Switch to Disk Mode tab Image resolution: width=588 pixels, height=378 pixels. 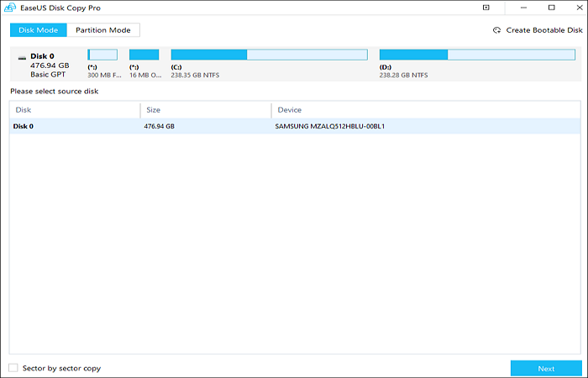click(x=38, y=30)
